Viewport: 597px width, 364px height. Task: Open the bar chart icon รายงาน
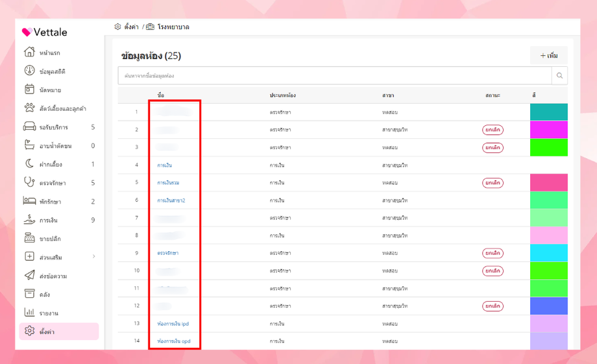(29, 312)
